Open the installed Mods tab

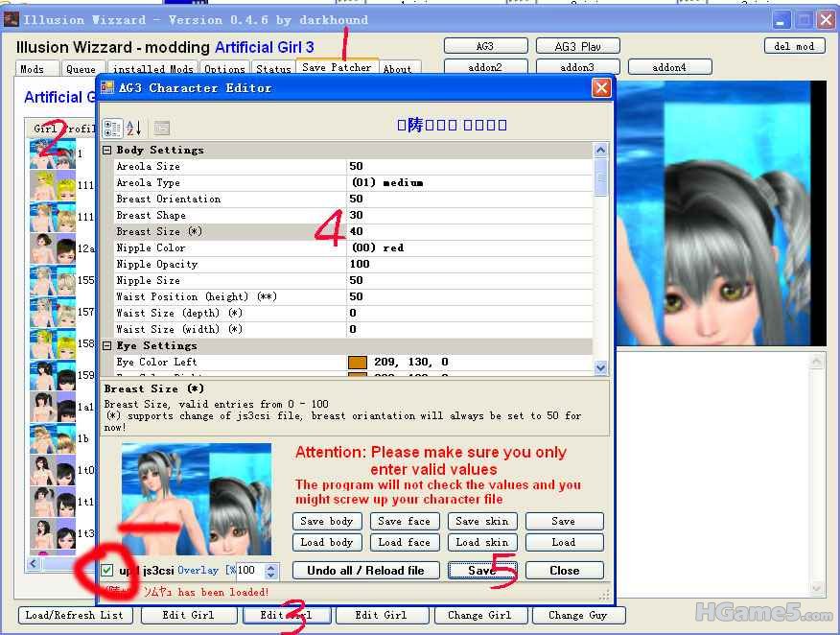pyautogui.click(x=153, y=69)
